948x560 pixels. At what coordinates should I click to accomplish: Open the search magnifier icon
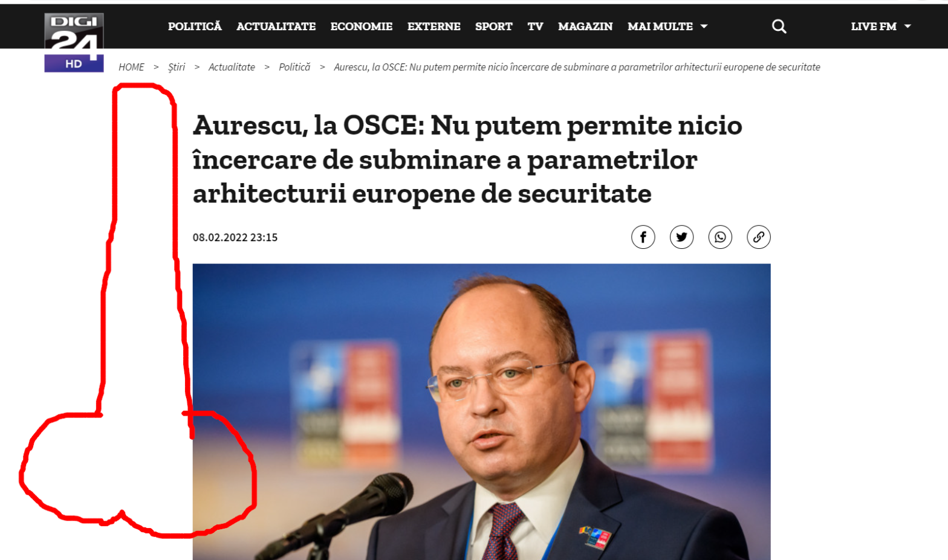click(x=779, y=27)
